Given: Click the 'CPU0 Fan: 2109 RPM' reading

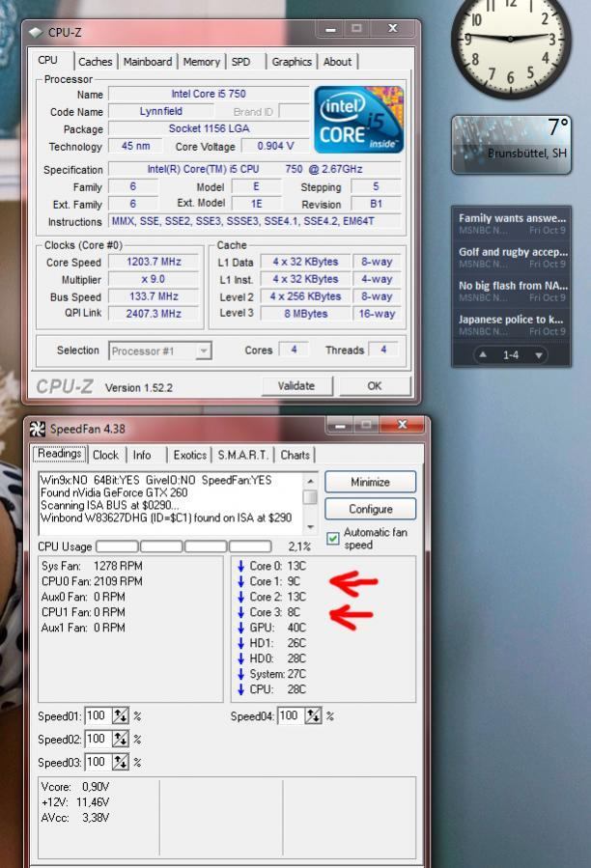Looking at the screenshot, I should [92, 581].
